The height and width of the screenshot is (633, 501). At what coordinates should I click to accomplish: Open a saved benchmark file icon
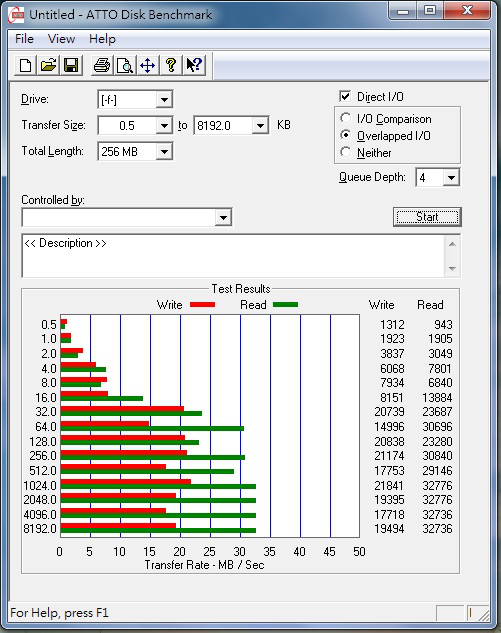[x=48, y=65]
